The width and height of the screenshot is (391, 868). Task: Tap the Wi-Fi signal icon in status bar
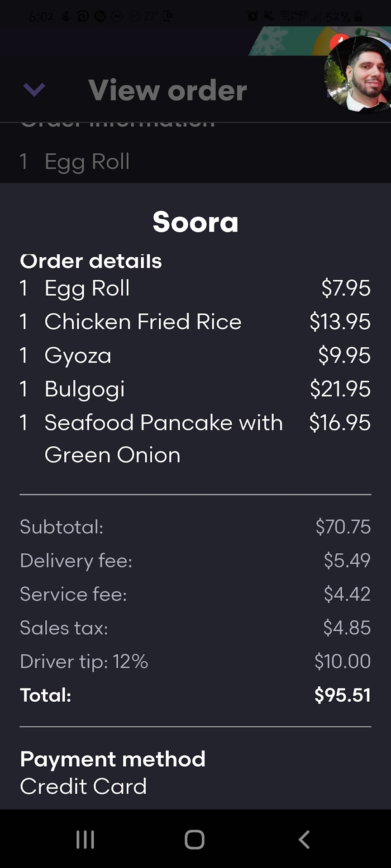point(286,17)
